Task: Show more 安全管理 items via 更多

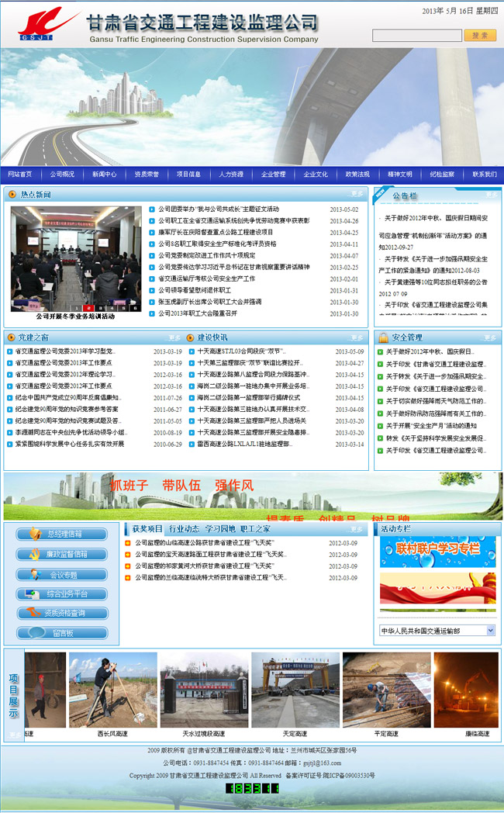Action: 489,337
